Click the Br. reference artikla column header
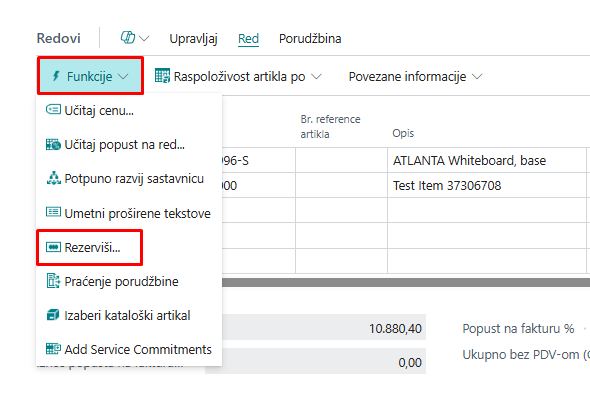This screenshot has height=401, width=590. tap(330, 126)
